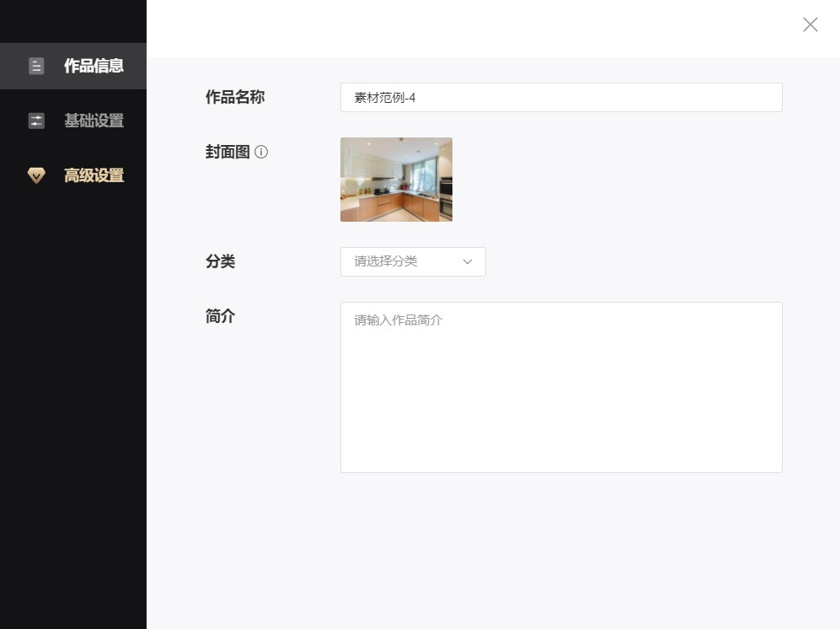Image resolution: width=840 pixels, height=629 pixels.
Task: Open the 作品信息 tab
Action: [72, 66]
